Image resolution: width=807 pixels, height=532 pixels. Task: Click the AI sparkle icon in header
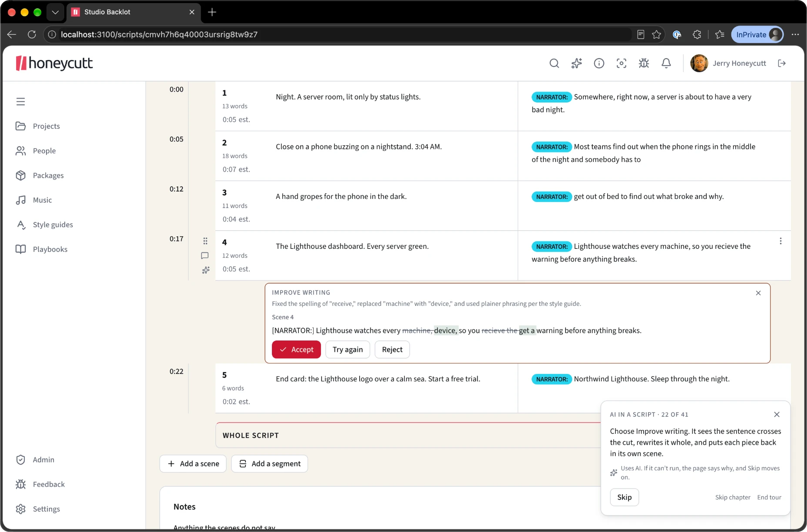[576, 63]
